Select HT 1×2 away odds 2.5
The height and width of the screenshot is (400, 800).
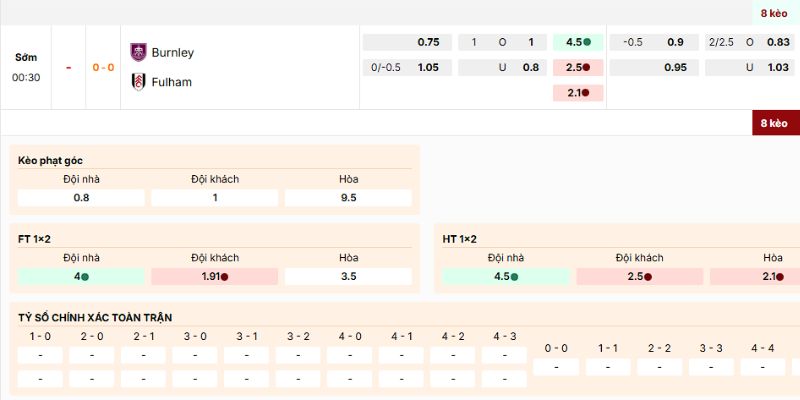[x=639, y=276]
